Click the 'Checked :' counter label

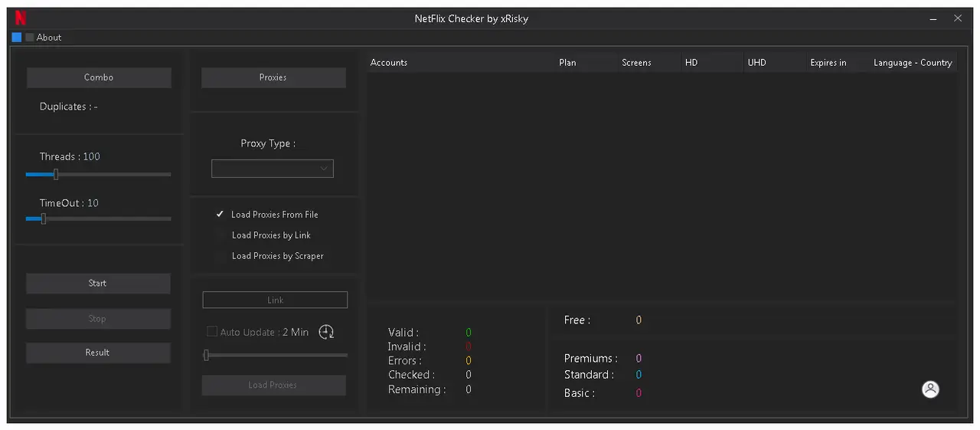click(x=411, y=375)
